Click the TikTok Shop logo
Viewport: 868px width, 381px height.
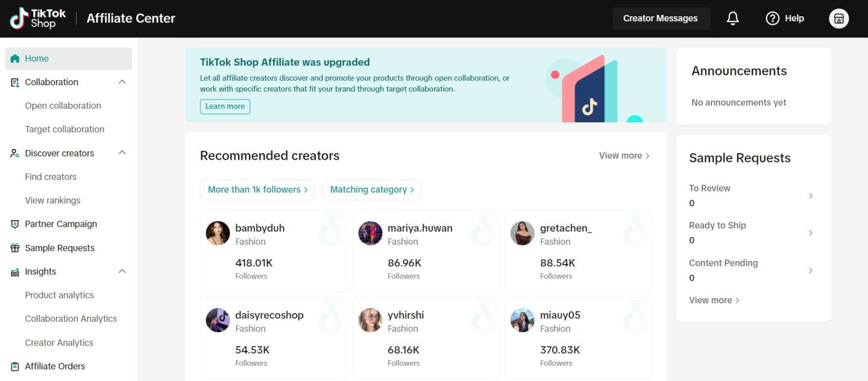38,19
